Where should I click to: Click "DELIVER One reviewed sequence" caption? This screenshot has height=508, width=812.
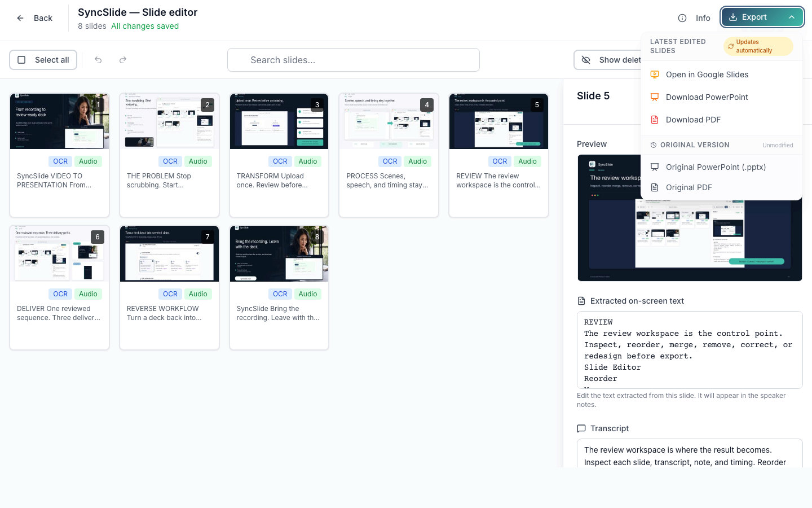pyautogui.click(x=59, y=313)
